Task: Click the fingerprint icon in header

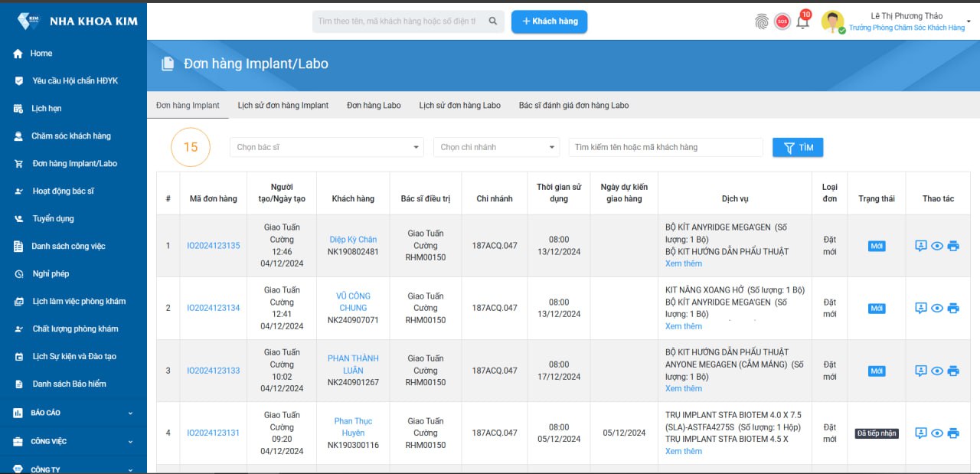Action: 761,21
